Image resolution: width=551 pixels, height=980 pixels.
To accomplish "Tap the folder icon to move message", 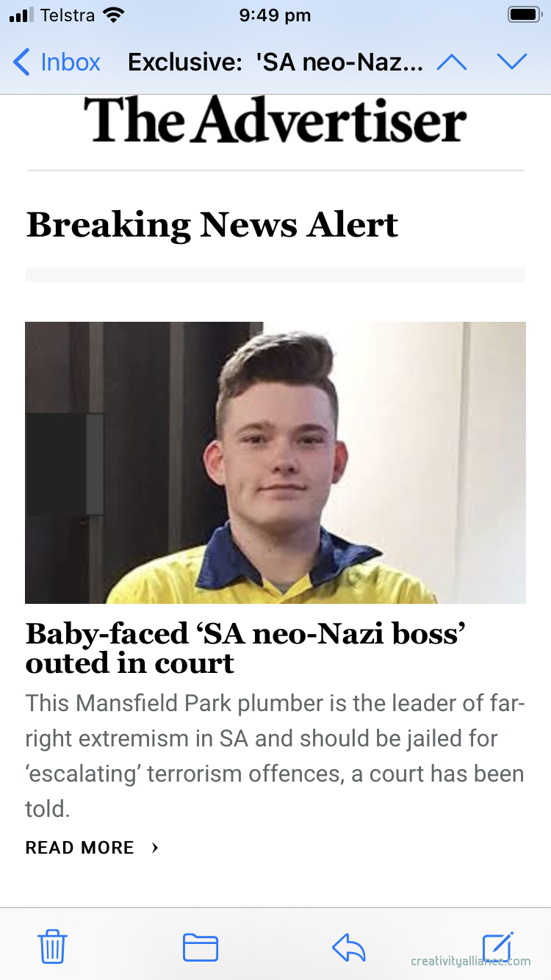I will coord(201,946).
